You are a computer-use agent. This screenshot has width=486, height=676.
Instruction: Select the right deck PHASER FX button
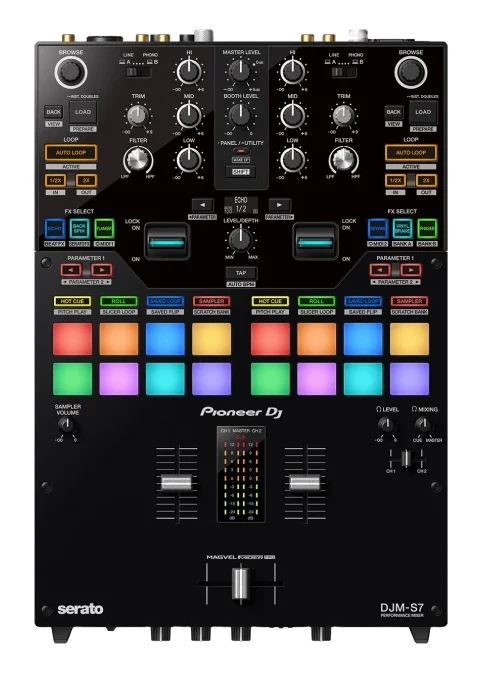[x=427, y=228]
